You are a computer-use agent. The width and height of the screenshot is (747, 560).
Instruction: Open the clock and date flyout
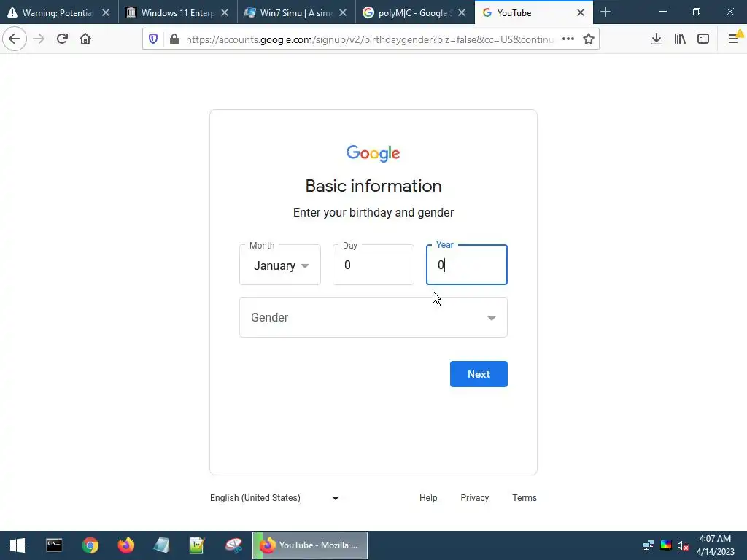click(715, 545)
